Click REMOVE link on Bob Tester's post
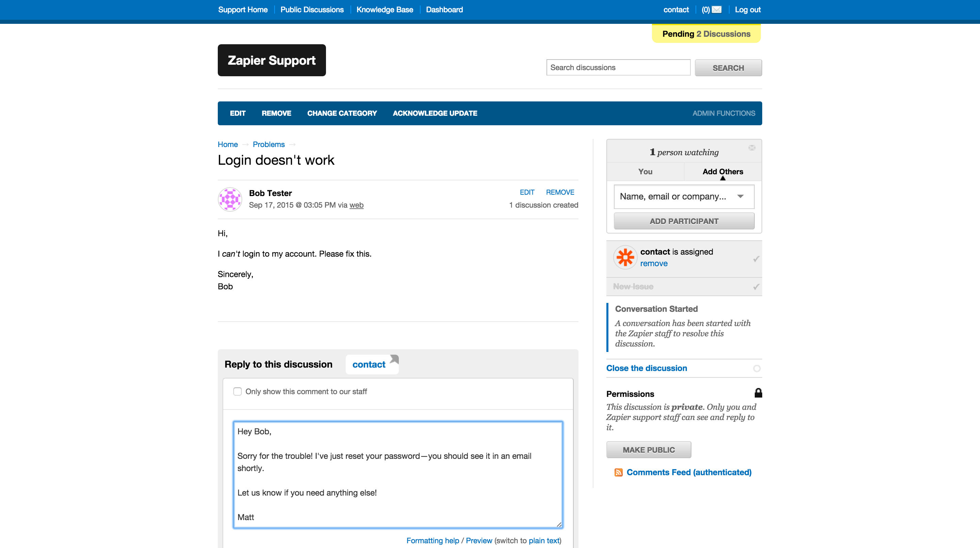This screenshot has width=980, height=548. [560, 192]
